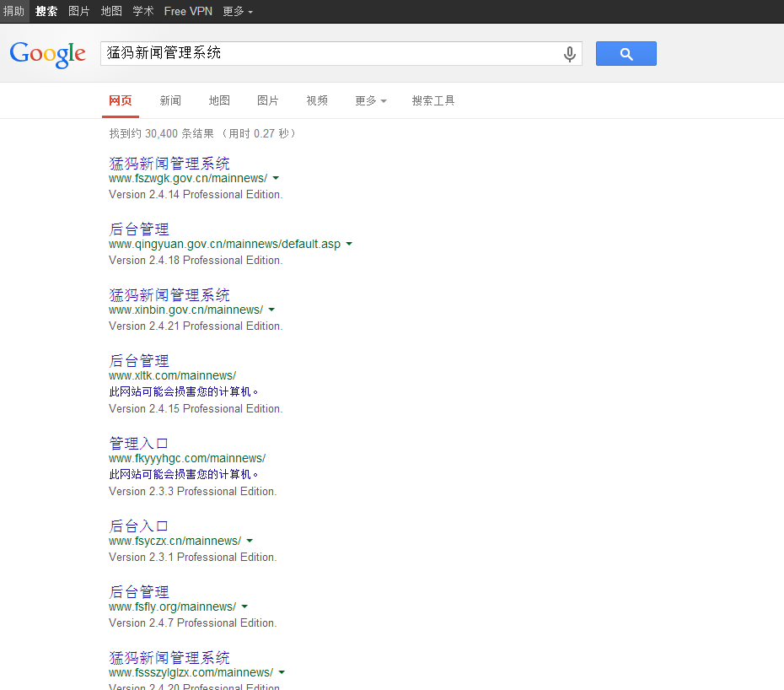Image resolution: width=784 pixels, height=690 pixels.
Task: Click URL text www.fkyyyhgc.com/mainnews/
Action: pyautogui.click(x=187, y=458)
